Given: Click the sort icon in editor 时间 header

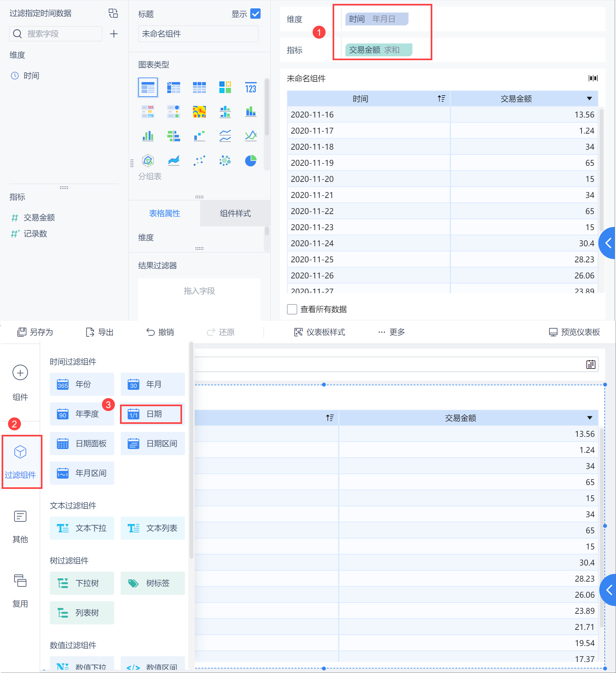Looking at the screenshot, I should pyautogui.click(x=441, y=98).
